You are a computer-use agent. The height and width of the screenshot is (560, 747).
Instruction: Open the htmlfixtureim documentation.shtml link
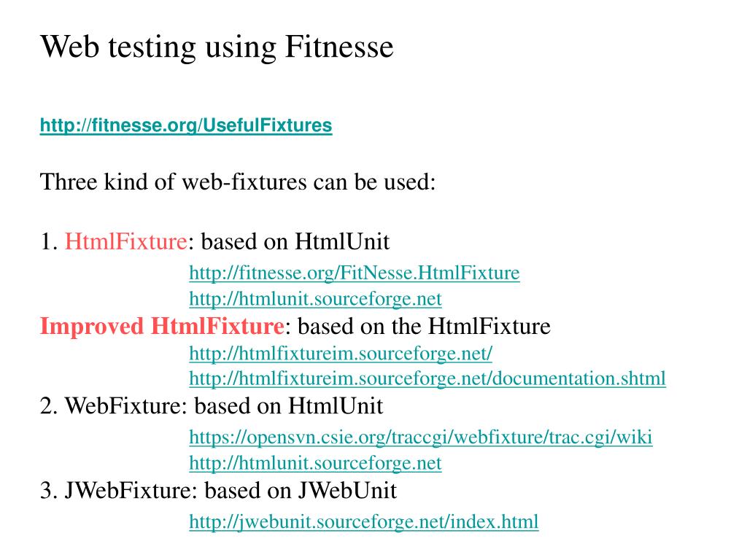pos(427,378)
